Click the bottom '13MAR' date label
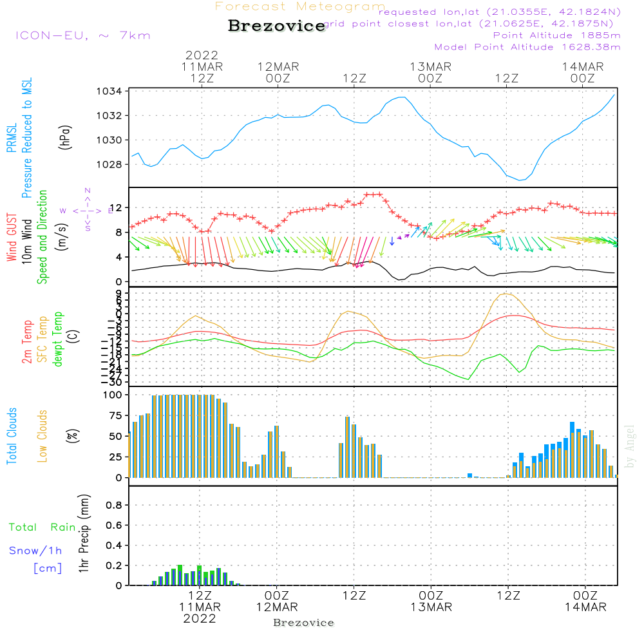Image resolution: width=644 pixels, height=644 pixels. tap(431, 607)
